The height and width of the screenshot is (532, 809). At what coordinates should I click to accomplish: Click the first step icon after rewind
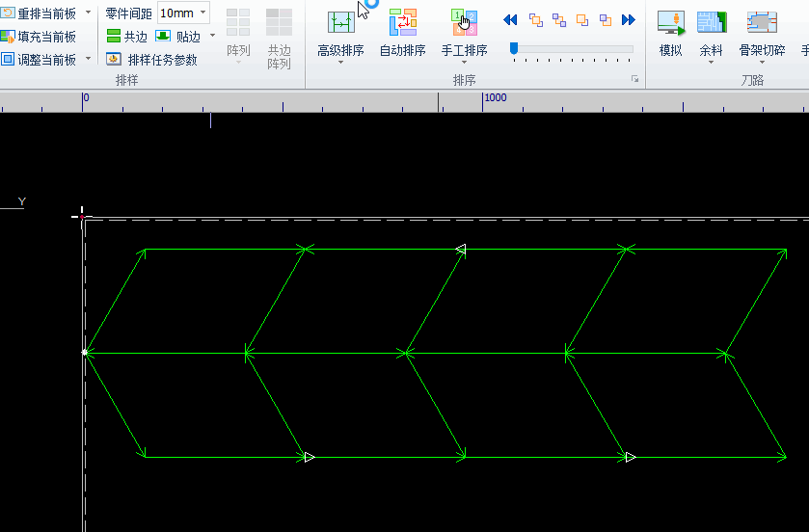click(x=535, y=20)
